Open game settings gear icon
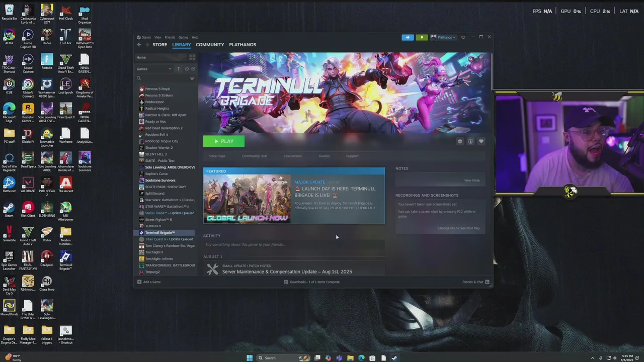The height and width of the screenshot is (362, 644). (x=460, y=141)
